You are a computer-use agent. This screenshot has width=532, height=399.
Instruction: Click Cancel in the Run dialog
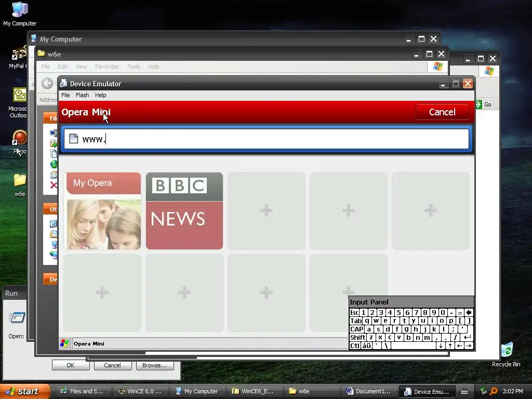[x=112, y=365]
